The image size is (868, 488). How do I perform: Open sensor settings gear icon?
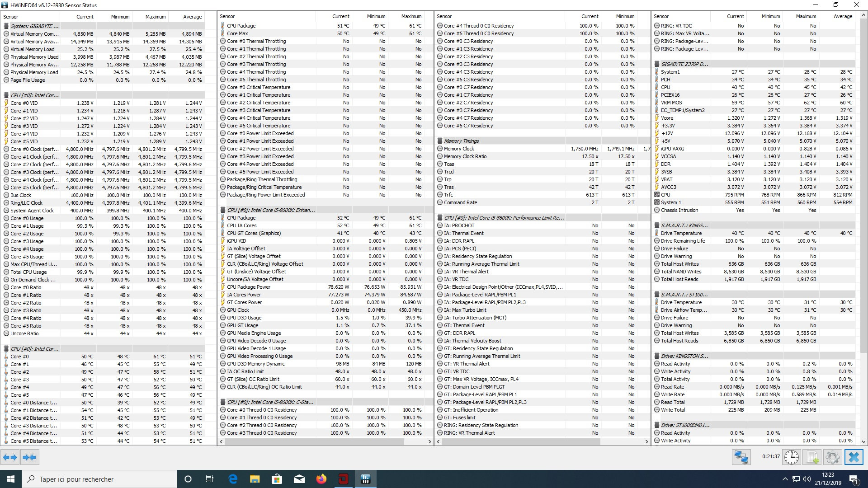click(832, 457)
